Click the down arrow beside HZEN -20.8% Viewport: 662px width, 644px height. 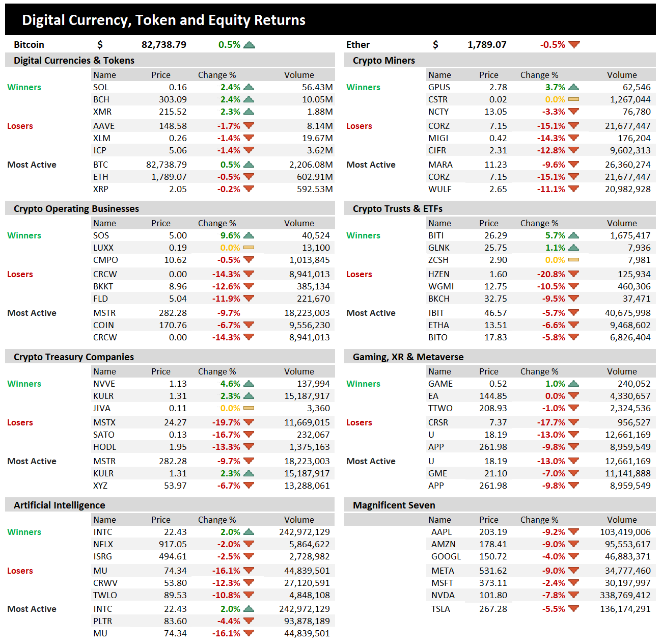(573, 274)
